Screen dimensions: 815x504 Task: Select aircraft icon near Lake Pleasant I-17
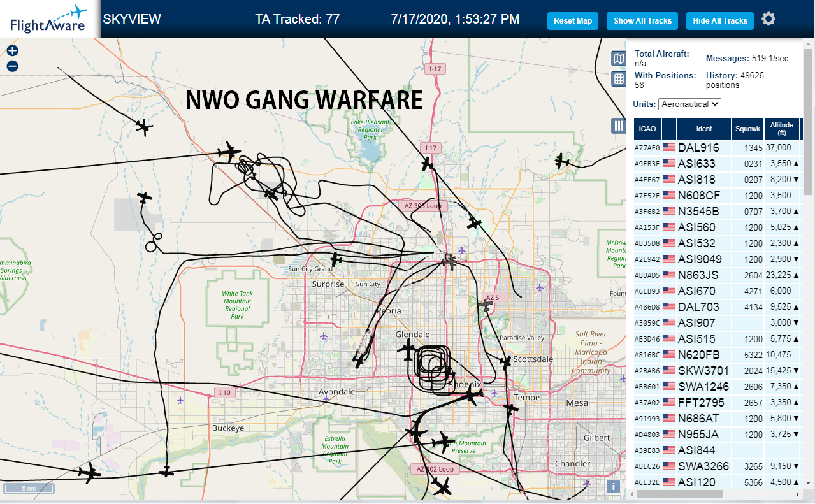pyautogui.click(x=428, y=164)
